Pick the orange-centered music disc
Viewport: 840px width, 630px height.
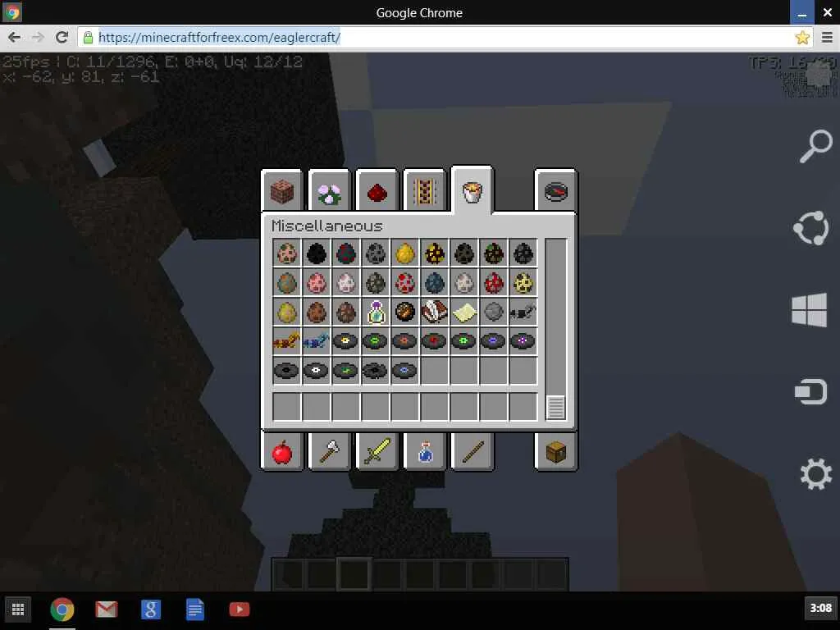[x=405, y=340]
